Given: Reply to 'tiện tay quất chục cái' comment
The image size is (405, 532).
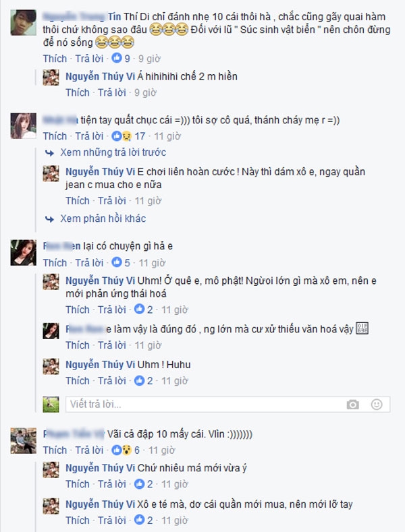Looking at the screenshot, I should point(89,136).
